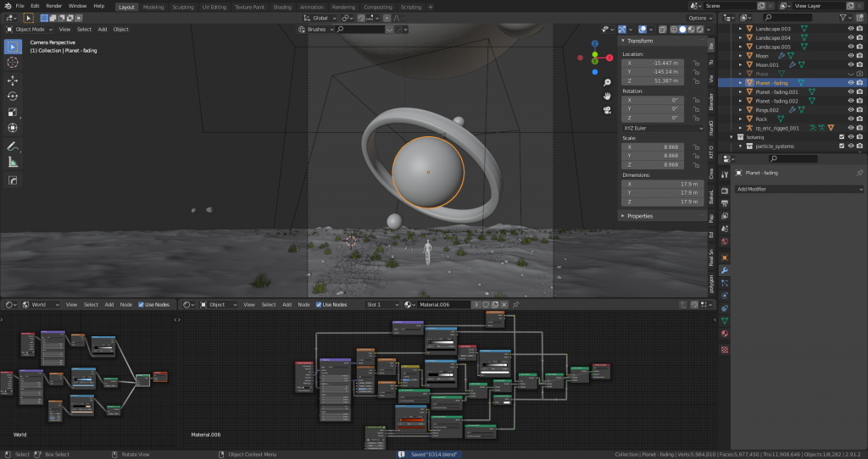Image resolution: width=868 pixels, height=459 pixels.
Task: Open the viewport Object menu
Action: 120,30
